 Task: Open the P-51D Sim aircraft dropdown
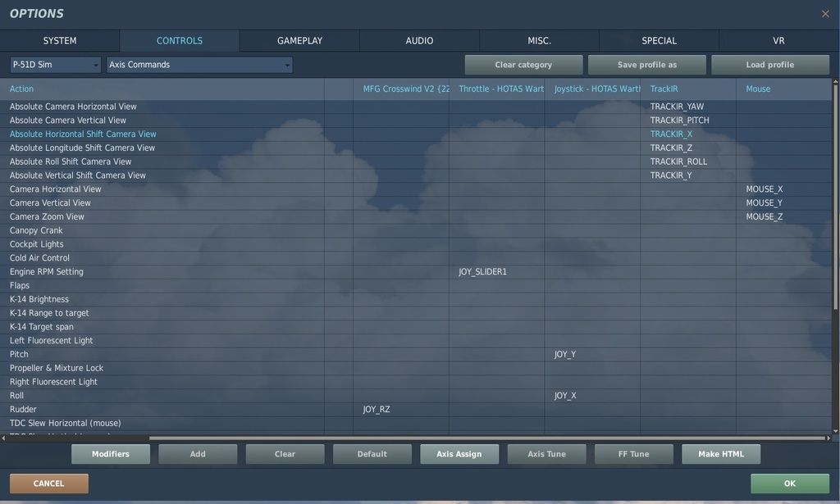tap(55, 65)
